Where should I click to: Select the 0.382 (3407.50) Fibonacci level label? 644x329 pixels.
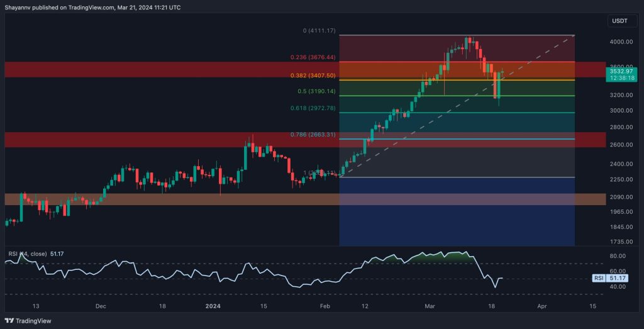coord(314,75)
